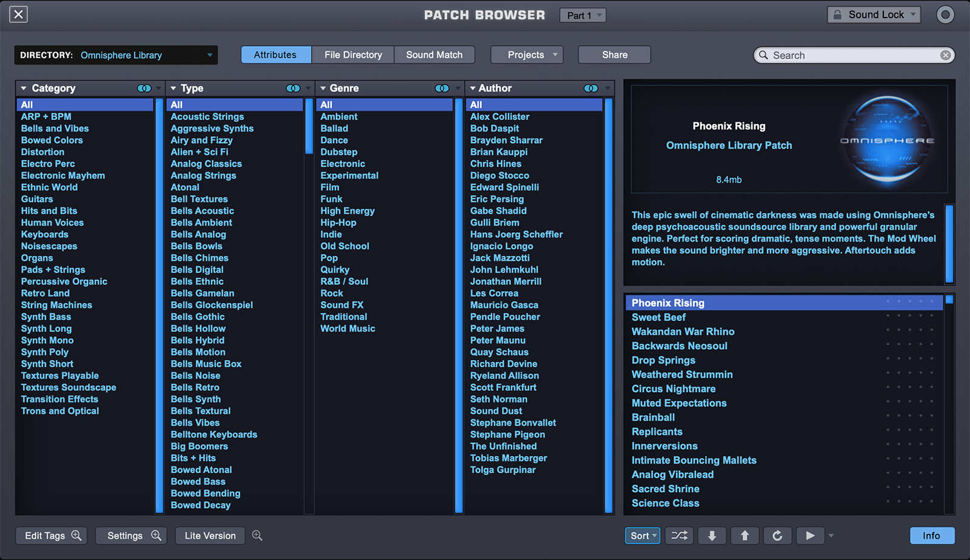Close the Patch Browser with the X icon
Image resolution: width=970 pixels, height=560 pixels.
19,15
